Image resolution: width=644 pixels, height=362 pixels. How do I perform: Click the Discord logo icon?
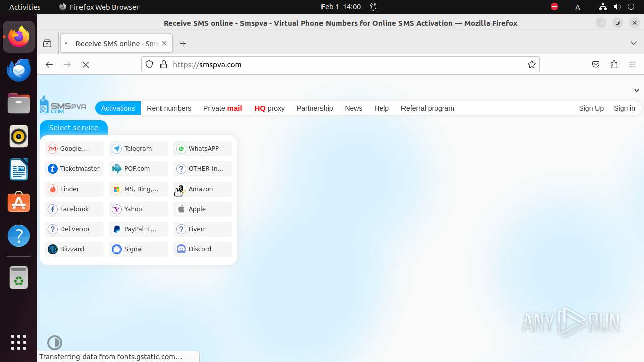coord(181,249)
